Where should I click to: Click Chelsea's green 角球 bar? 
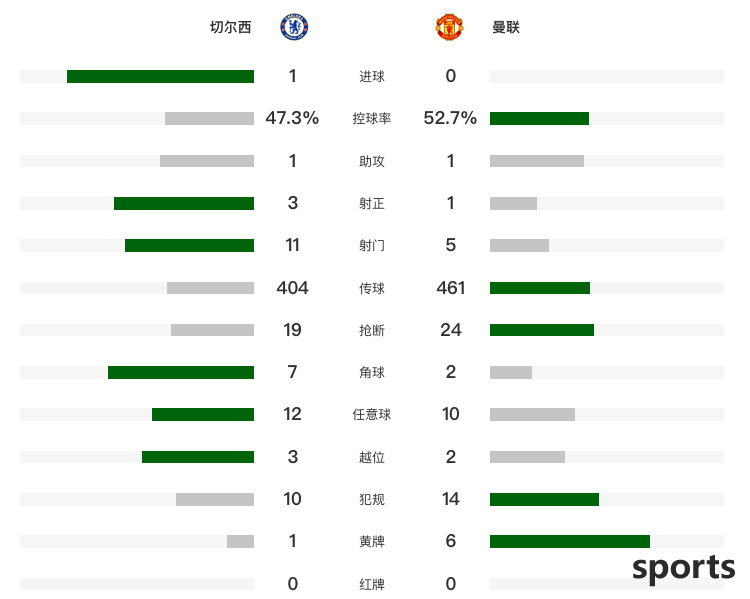(181, 372)
